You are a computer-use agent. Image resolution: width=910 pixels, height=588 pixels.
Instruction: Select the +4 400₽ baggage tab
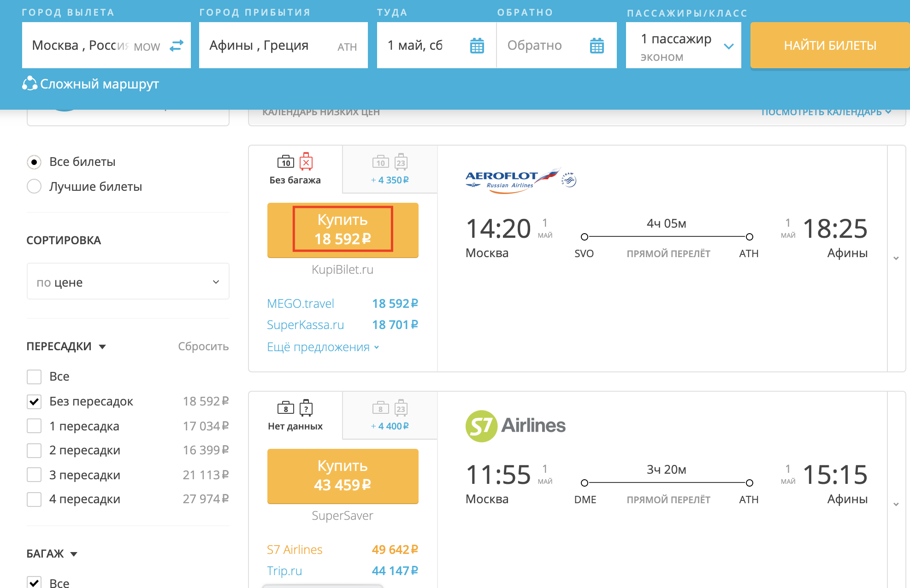390,415
